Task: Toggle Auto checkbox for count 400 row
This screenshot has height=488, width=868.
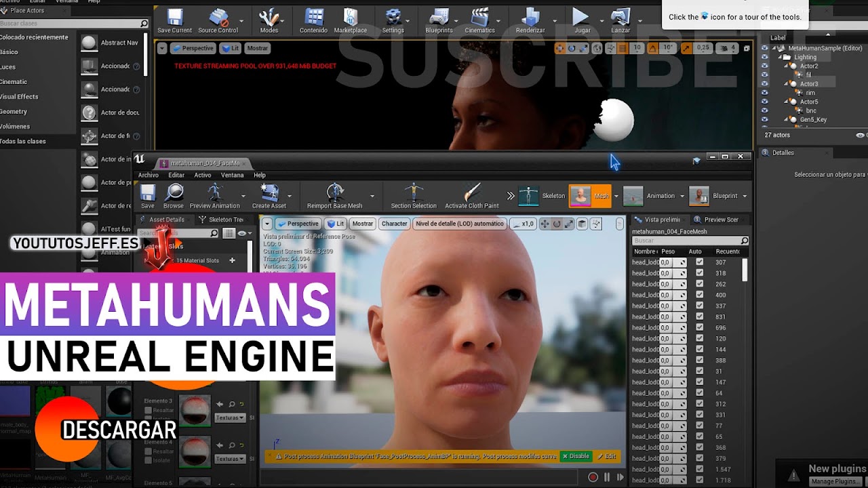Action: pos(699,295)
